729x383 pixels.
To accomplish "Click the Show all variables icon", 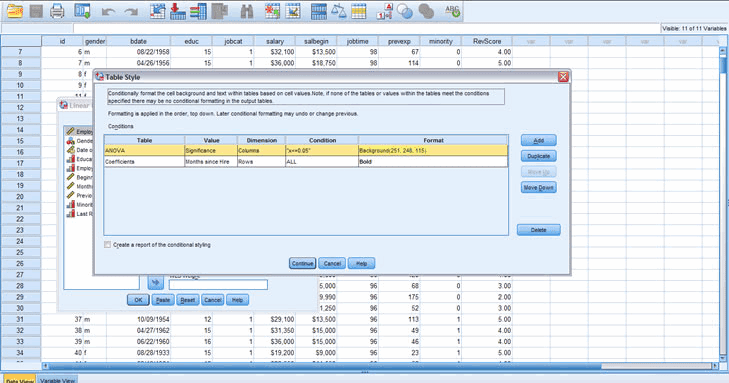I will (426, 11).
